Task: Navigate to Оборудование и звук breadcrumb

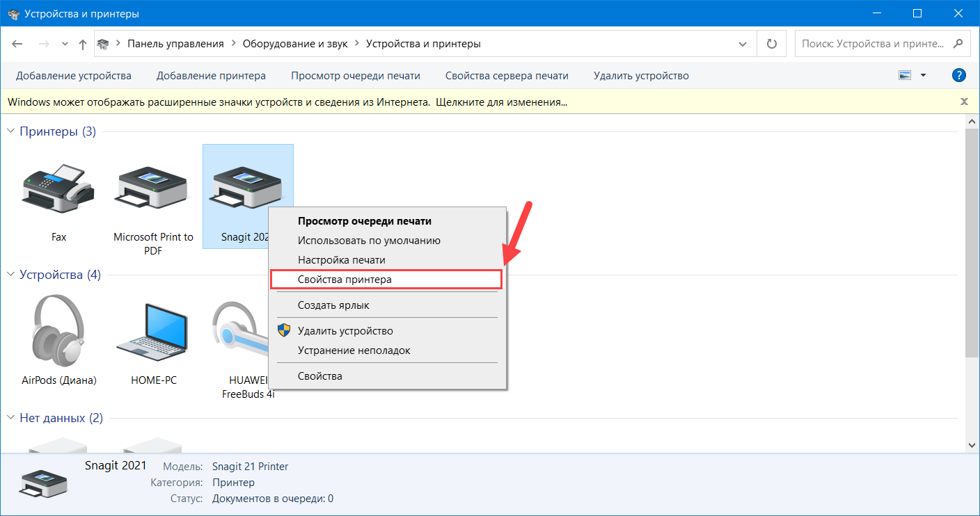Action: click(295, 44)
